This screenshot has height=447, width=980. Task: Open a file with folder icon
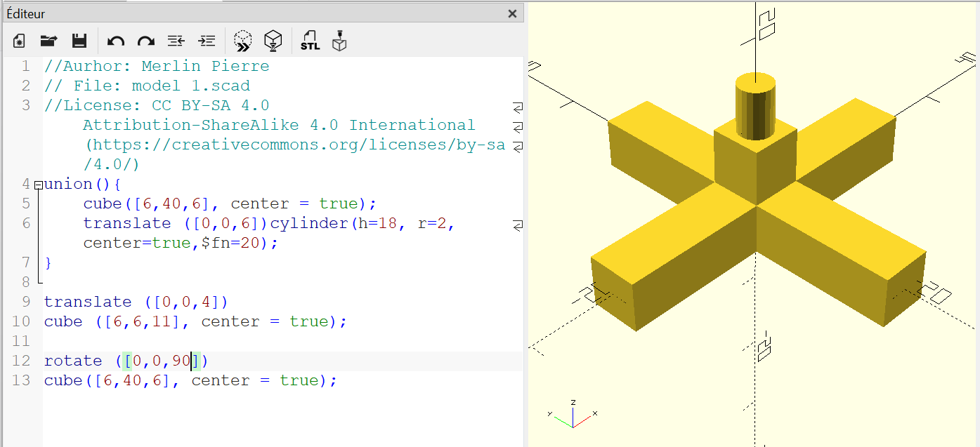click(48, 41)
